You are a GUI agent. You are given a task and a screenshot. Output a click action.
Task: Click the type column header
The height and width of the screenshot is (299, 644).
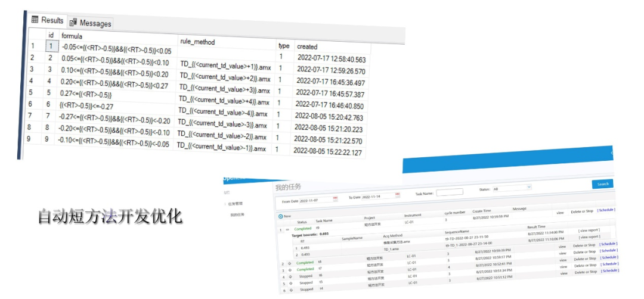click(284, 45)
